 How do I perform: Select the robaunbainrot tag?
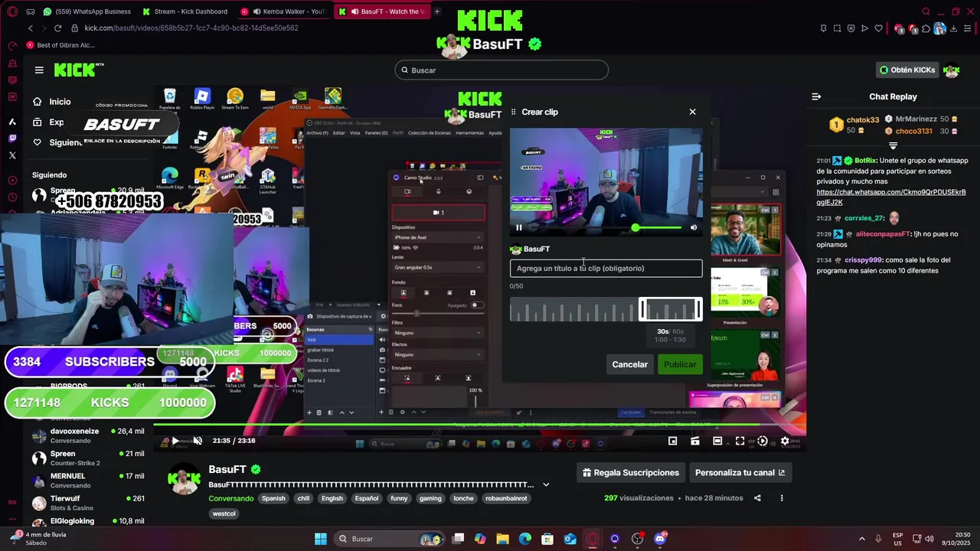tap(506, 498)
